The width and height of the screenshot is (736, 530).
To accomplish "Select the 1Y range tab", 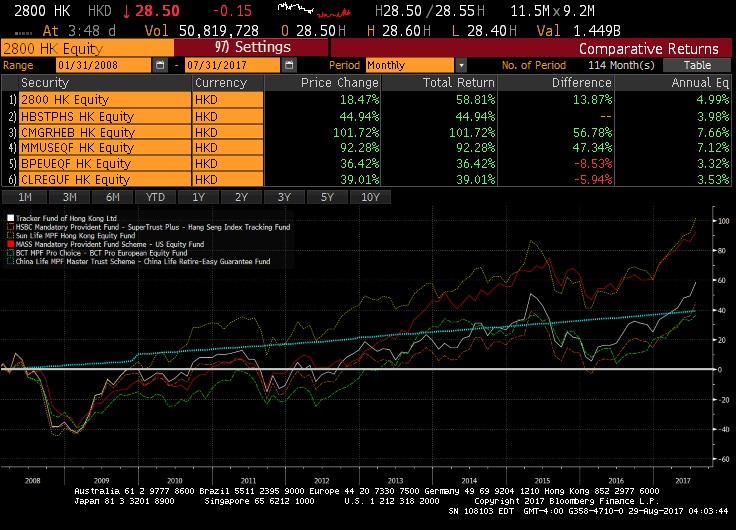I will [199, 197].
